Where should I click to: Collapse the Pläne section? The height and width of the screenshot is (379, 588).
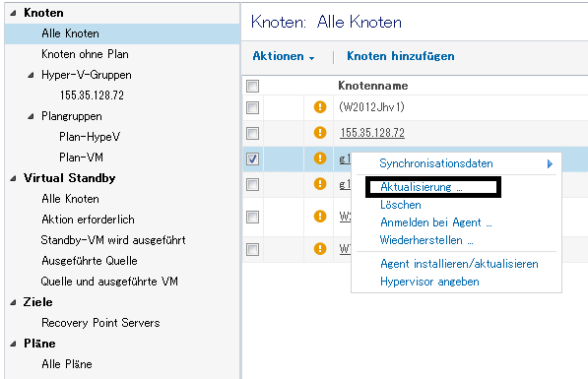pyautogui.click(x=14, y=344)
